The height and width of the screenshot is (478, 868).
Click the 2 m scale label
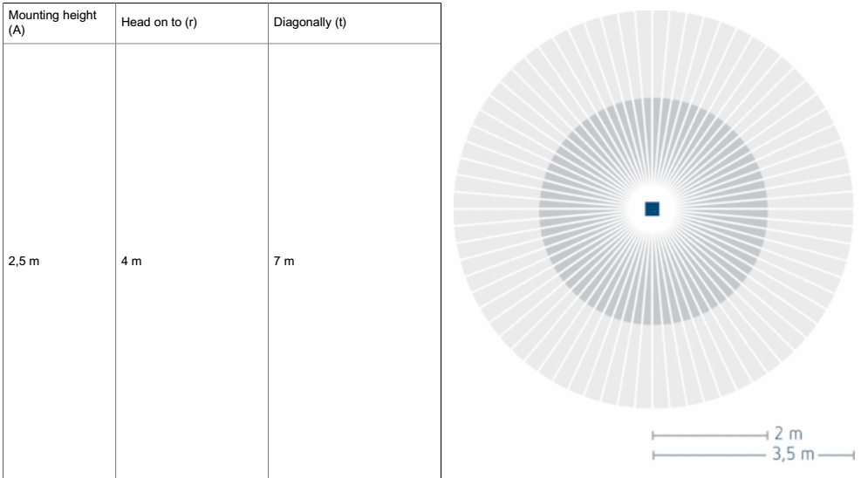click(789, 434)
